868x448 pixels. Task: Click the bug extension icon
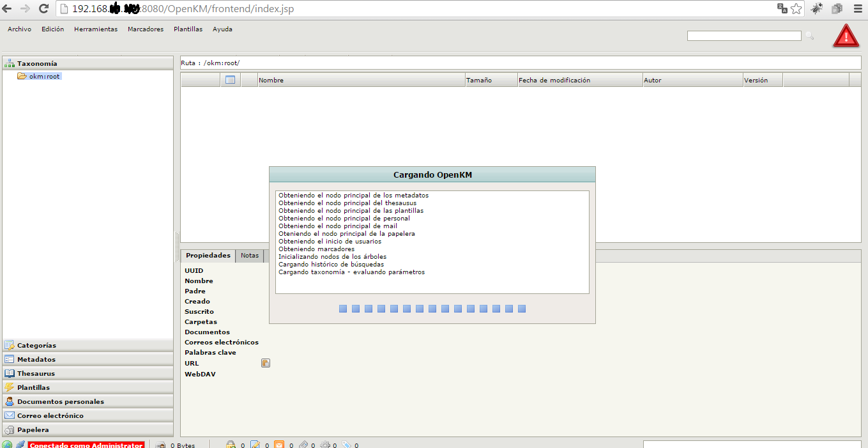tap(817, 9)
